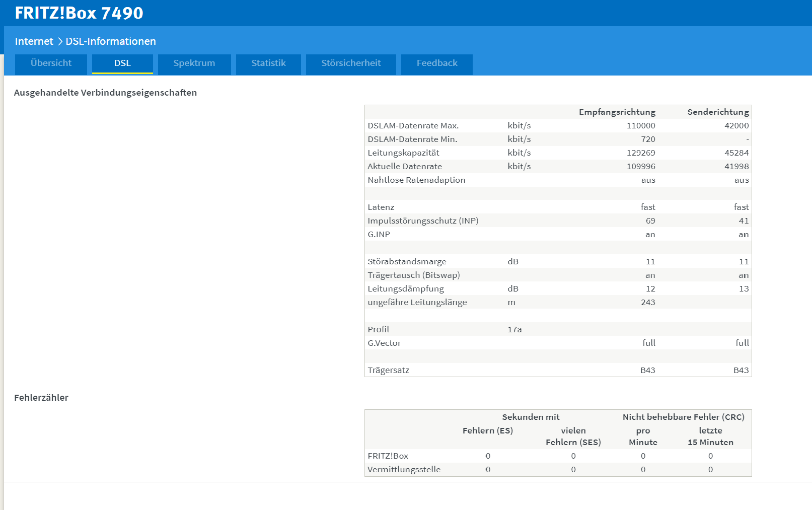This screenshot has width=812, height=510.
Task: Click the Internet breadcrumb link
Action: [x=34, y=41]
